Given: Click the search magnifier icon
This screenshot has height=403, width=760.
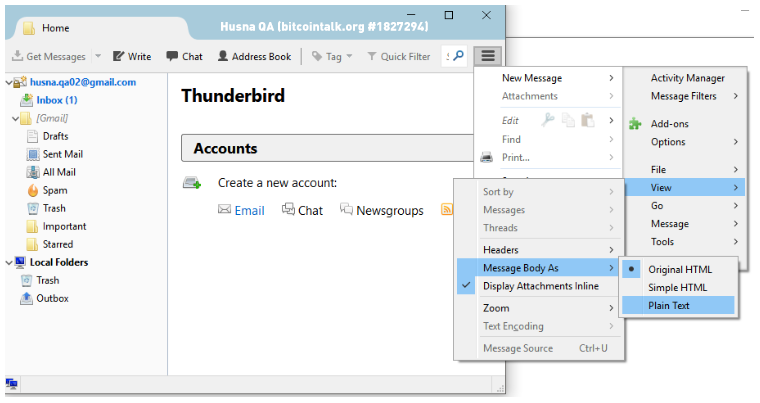Looking at the screenshot, I should 458,56.
